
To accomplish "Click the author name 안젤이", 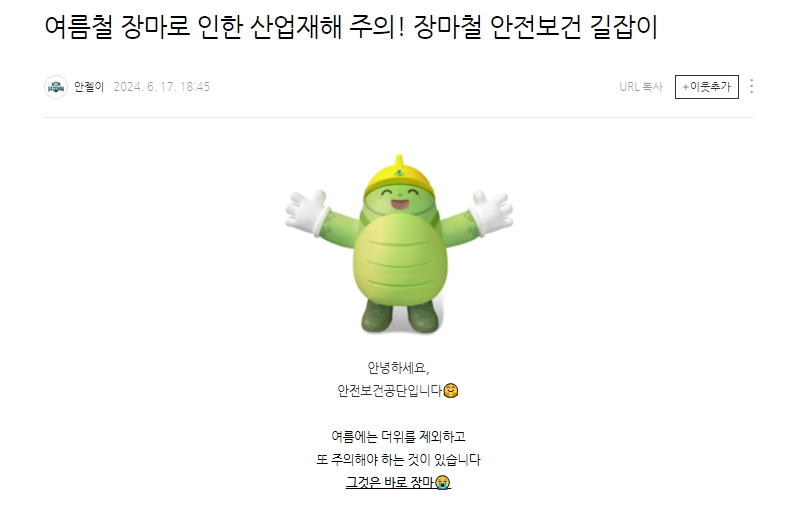I will click(89, 87).
